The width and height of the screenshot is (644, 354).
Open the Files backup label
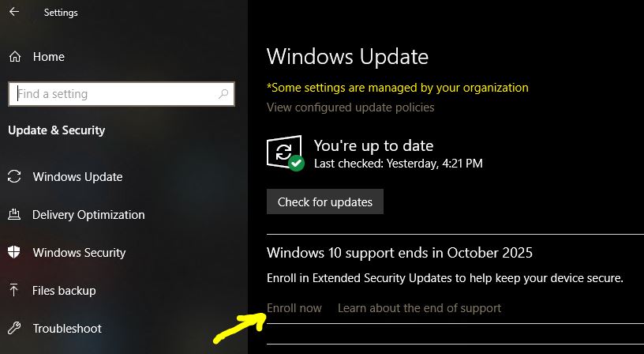[x=64, y=291]
